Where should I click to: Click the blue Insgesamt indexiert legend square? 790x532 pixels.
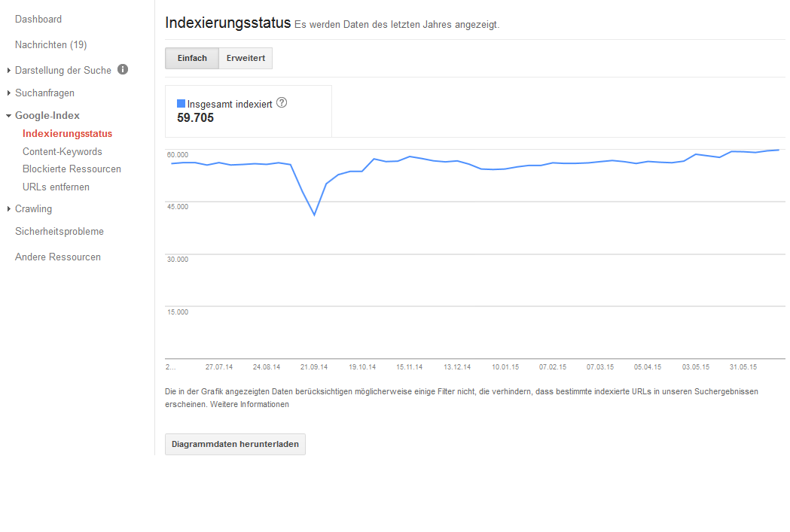181,104
